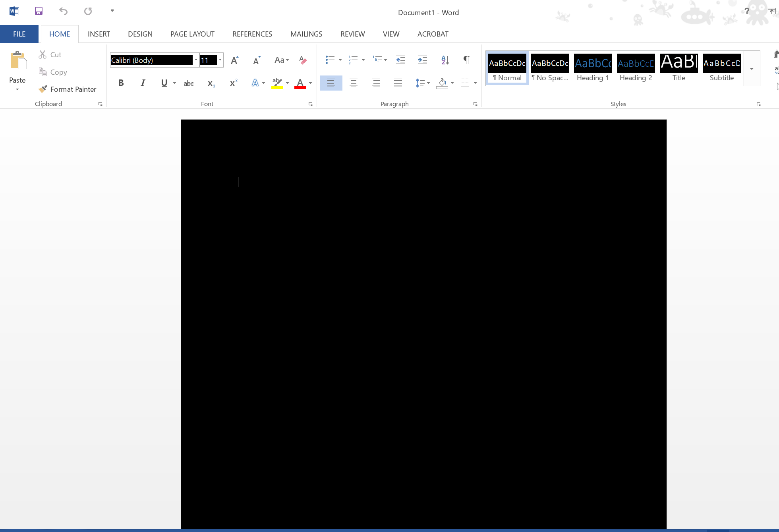Center align the paragraph
The width and height of the screenshot is (779, 532).
click(x=354, y=83)
